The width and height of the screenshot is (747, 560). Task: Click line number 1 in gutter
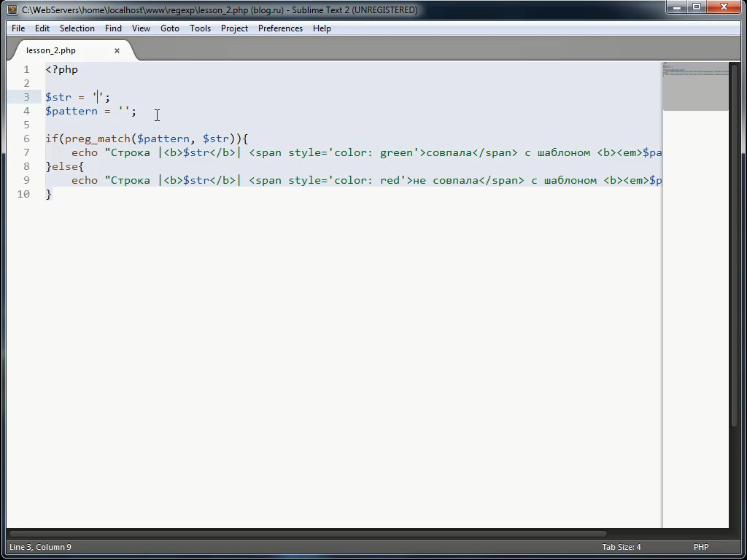pos(27,69)
